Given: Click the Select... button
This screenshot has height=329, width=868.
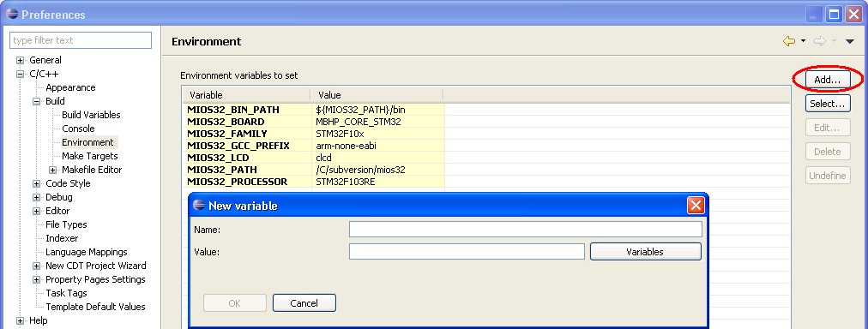Looking at the screenshot, I should coord(828,104).
